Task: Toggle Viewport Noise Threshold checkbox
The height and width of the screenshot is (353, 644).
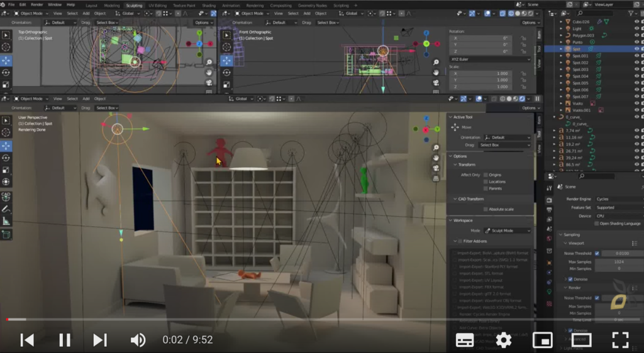Action: [597, 253]
